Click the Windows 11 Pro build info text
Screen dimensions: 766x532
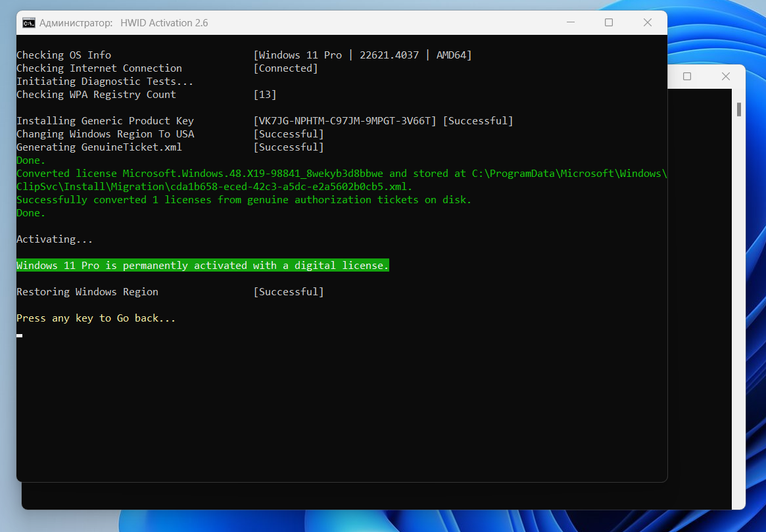362,55
